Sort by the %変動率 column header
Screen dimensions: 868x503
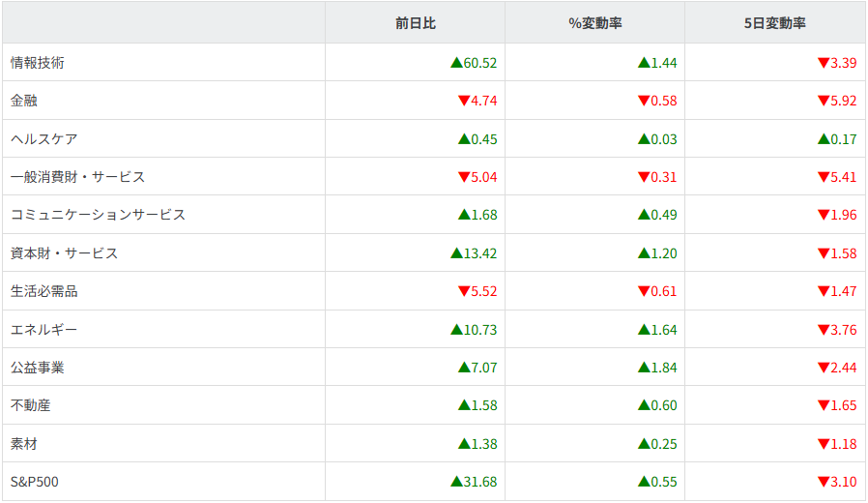pos(594,23)
